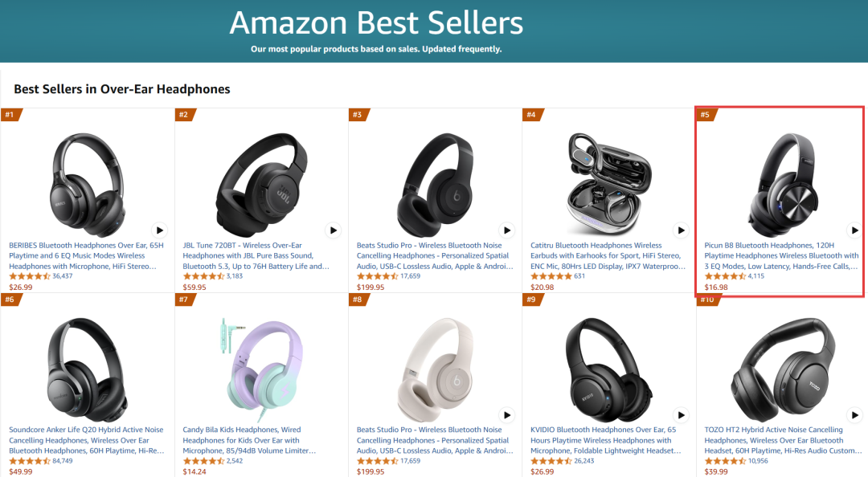Click the #4 best seller rank badge
Viewport: 868px width, 477px height.
pos(531,115)
